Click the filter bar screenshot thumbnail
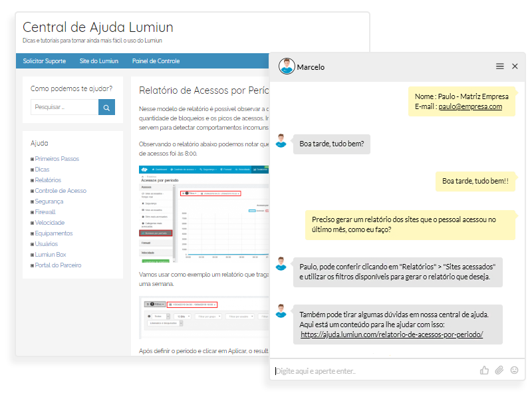This screenshot has height=399, width=532. tap(203, 318)
